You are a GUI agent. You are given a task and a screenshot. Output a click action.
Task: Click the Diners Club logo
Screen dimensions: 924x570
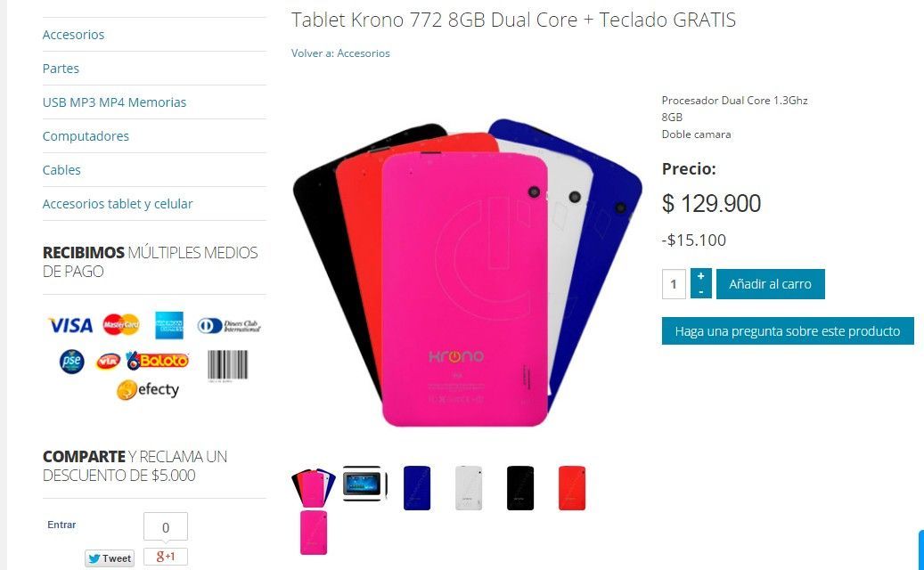[x=229, y=326]
